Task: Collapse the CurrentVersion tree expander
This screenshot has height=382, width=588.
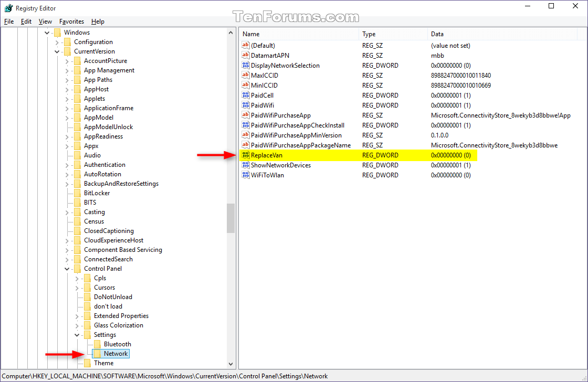Action: click(57, 51)
